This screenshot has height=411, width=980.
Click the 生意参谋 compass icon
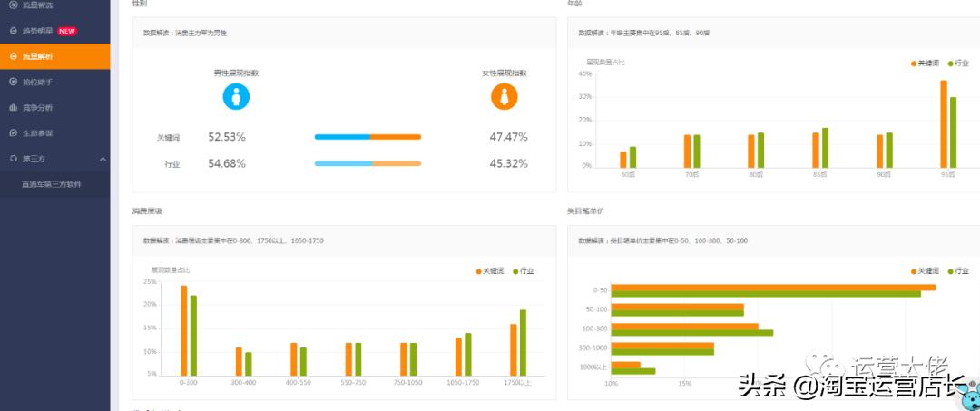click(x=13, y=133)
